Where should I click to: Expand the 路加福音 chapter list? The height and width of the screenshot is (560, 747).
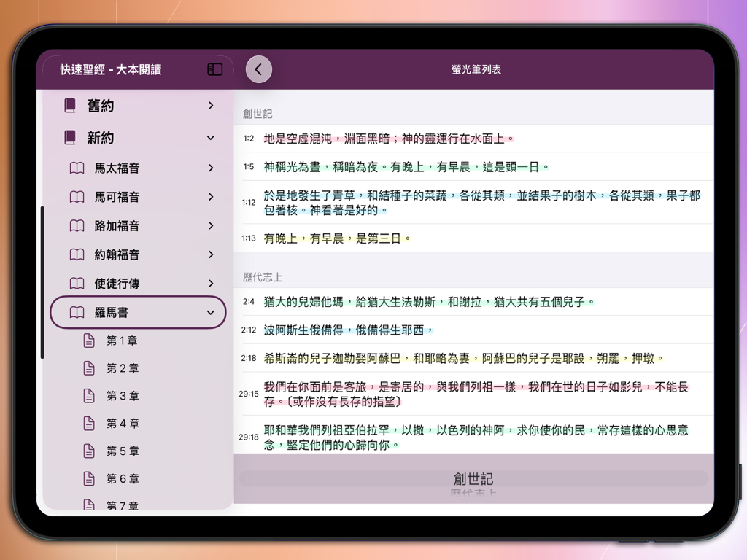click(210, 226)
